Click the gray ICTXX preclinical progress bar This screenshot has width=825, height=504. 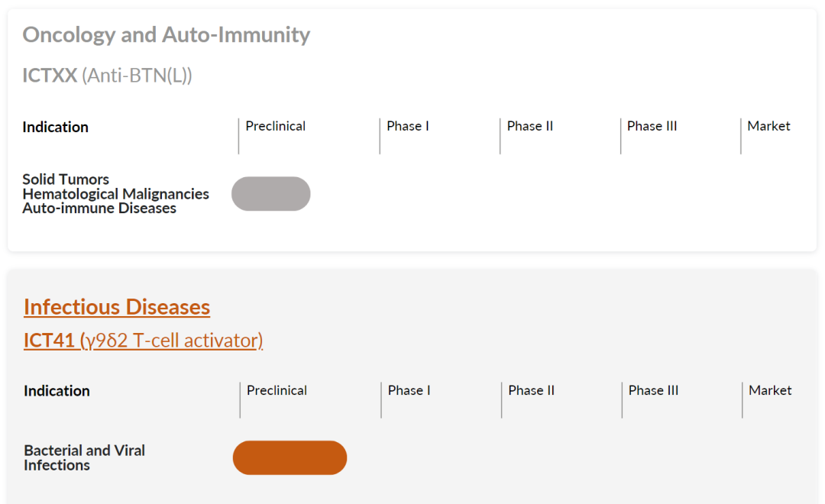coord(271,194)
